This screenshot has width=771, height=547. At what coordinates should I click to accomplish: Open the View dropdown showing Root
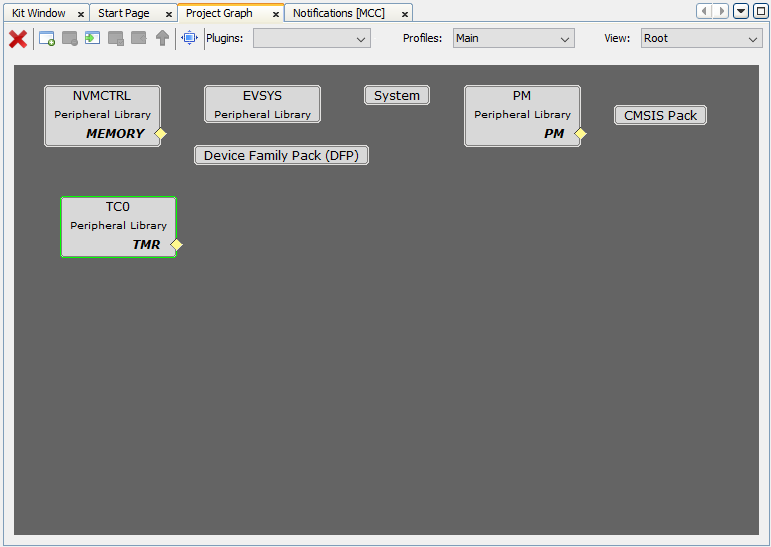700,38
